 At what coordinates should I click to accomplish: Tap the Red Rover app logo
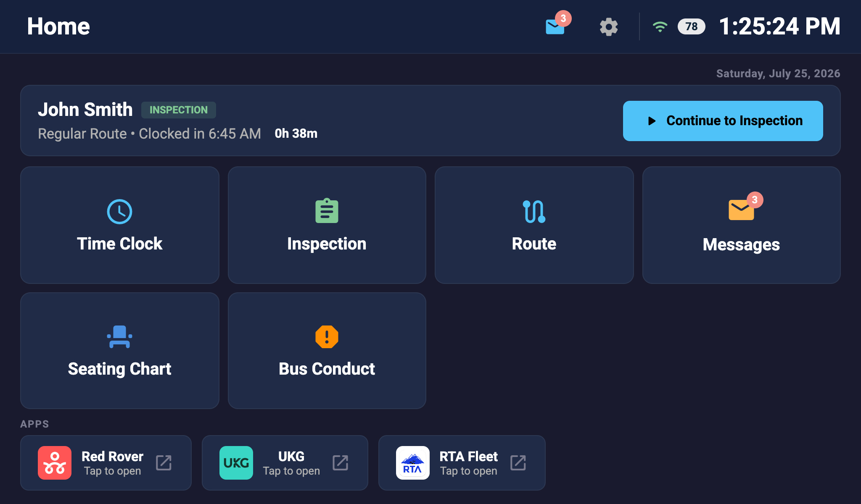[55, 463]
